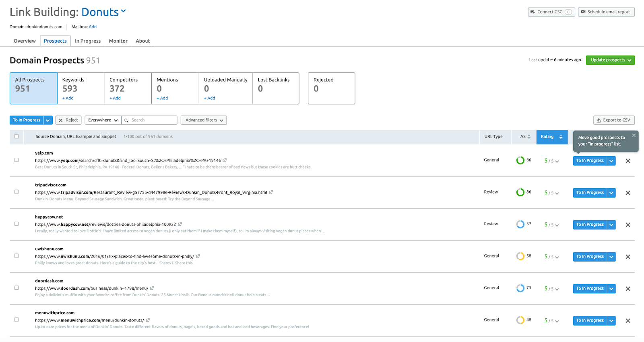Dismiss the doordash.com prospect with X icon
The image size is (644, 342).
coord(628,289)
